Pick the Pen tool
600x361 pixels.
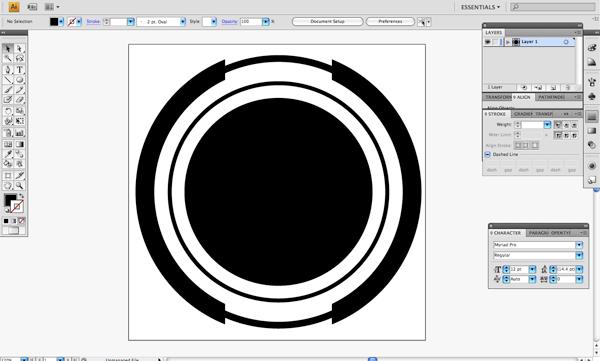point(8,70)
